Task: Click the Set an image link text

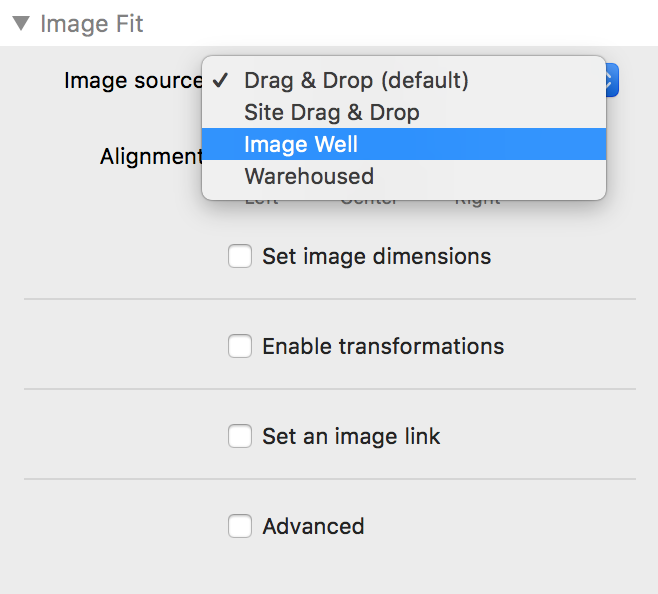Action: (351, 437)
